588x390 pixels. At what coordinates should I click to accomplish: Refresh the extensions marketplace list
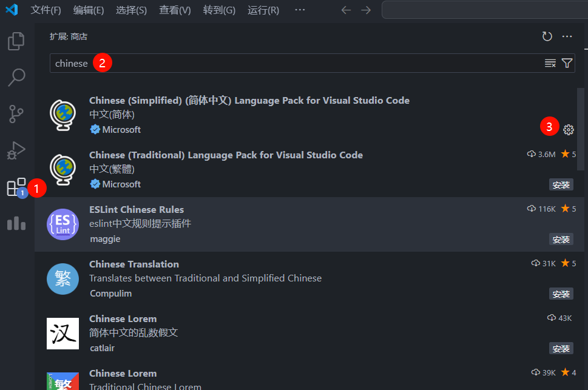547,36
